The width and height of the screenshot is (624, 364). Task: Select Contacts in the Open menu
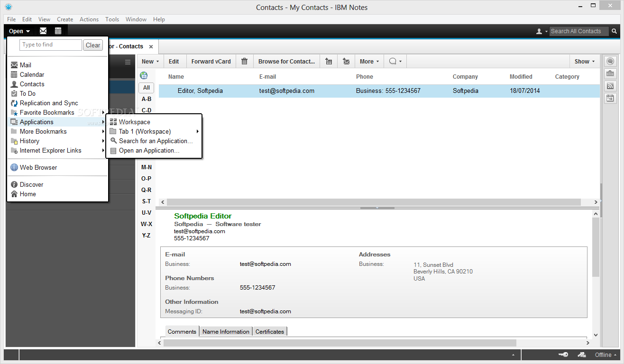[58, 84]
